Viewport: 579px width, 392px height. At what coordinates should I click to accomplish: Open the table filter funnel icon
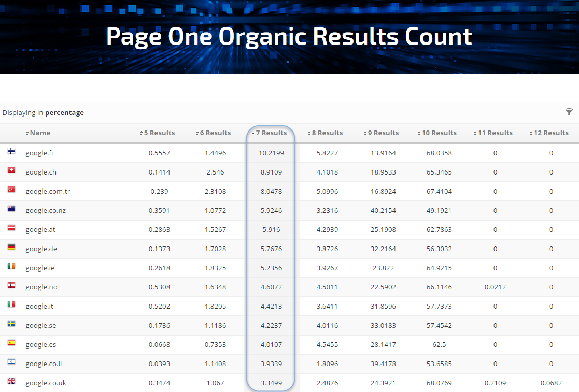click(x=569, y=112)
